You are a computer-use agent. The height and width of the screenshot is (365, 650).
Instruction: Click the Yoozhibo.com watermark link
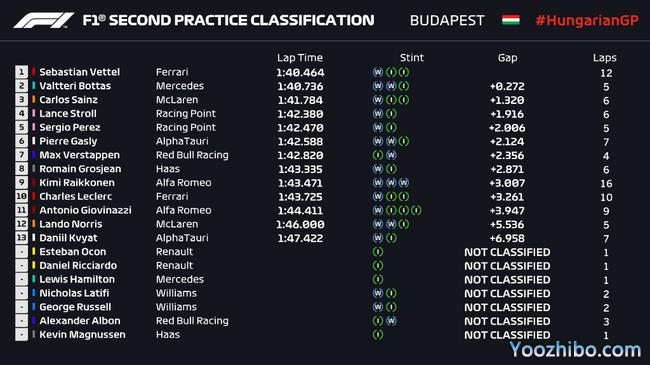[x=575, y=350]
